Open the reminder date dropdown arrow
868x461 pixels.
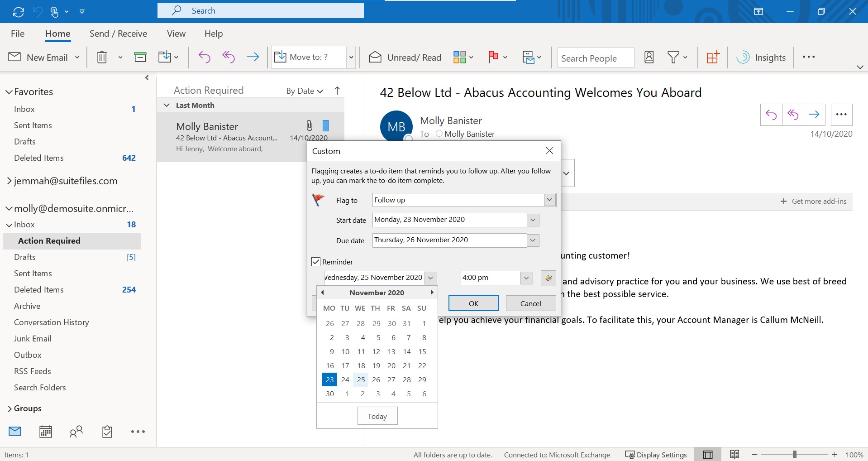(x=431, y=278)
